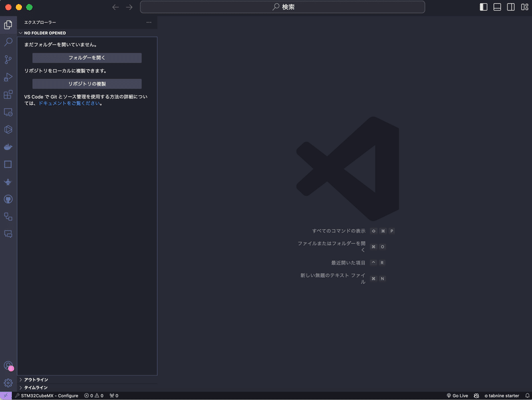
Task: Open the Accounts menu
Action: coord(8,365)
